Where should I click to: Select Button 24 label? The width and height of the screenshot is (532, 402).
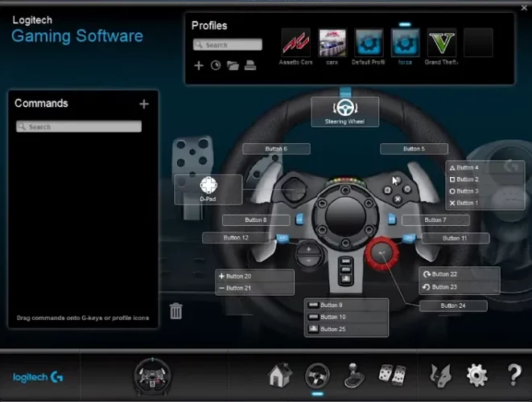click(x=453, y=306)
